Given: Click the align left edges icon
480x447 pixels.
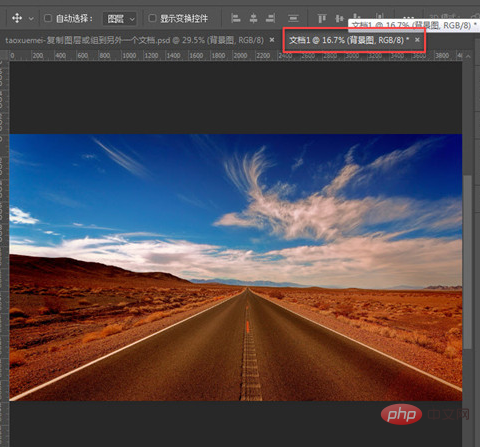Looking at the screenshot, I should click(236, 18).
